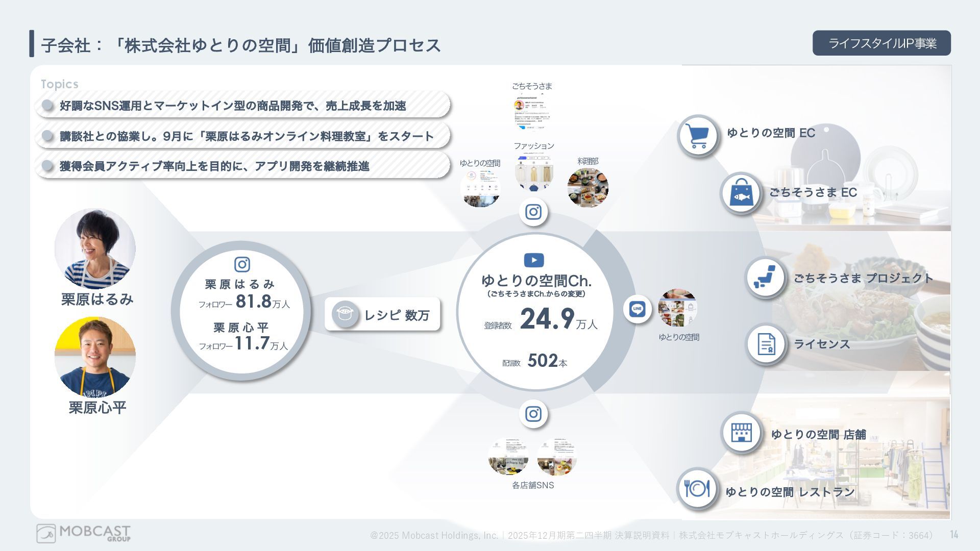The height and width of the screenshot is (551, 980).
Task: Click the YouTube icon above ゆとりの空間Ch.
Action: click(534, 260)
